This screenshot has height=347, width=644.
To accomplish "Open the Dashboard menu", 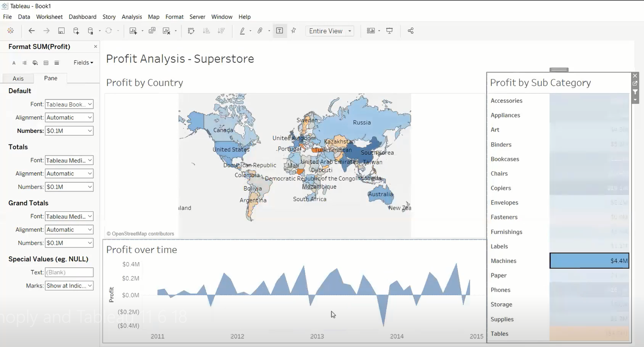I will click(x=82, y=17).
